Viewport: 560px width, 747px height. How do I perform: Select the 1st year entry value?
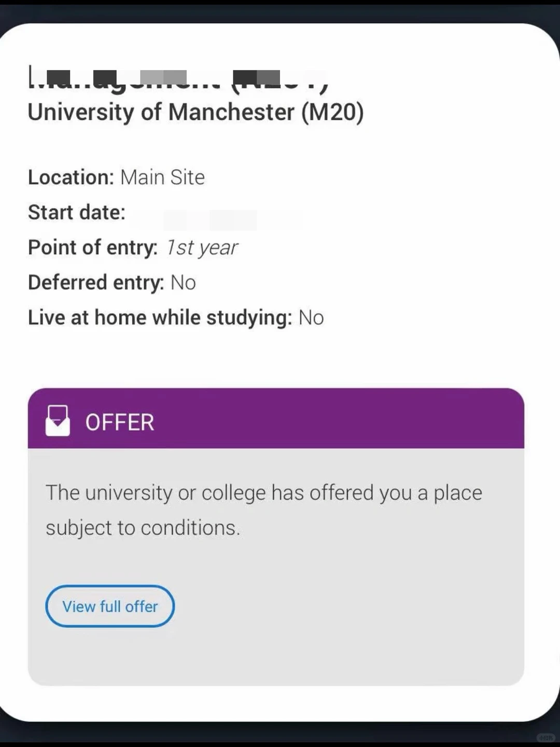(202, 247)
